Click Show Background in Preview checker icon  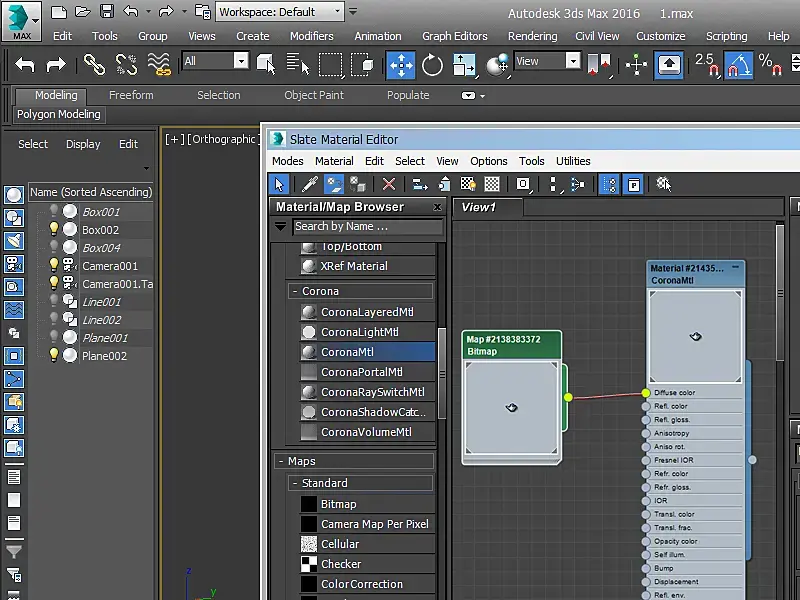click(x=492, y=185)
